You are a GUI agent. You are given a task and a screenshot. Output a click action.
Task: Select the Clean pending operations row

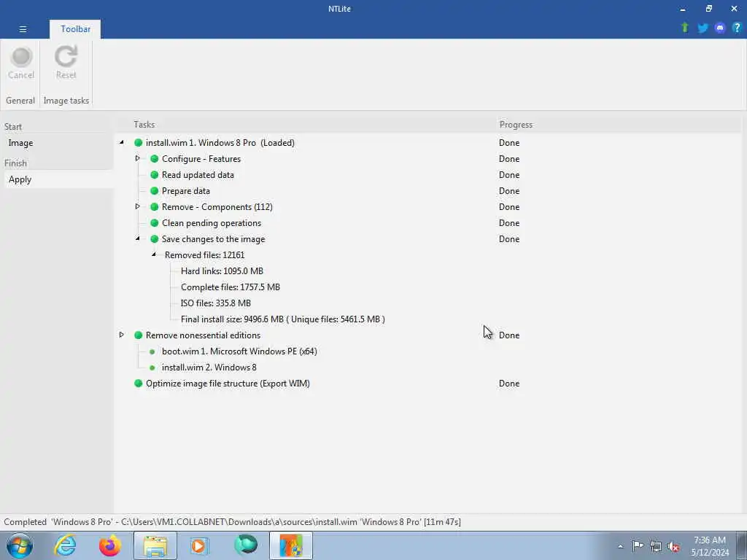[212, 223]
